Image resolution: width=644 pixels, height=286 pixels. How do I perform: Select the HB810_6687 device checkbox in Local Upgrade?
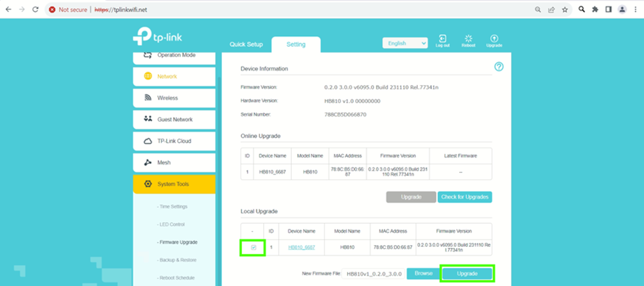254,247
